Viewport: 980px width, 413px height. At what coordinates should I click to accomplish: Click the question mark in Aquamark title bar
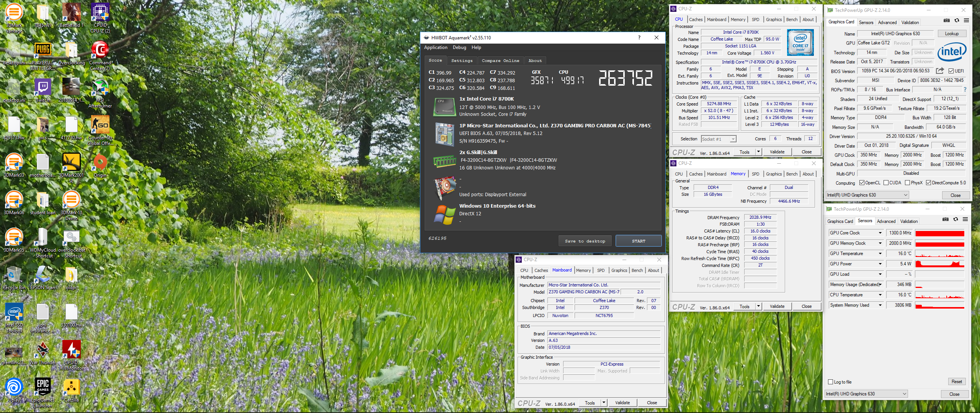639,37
